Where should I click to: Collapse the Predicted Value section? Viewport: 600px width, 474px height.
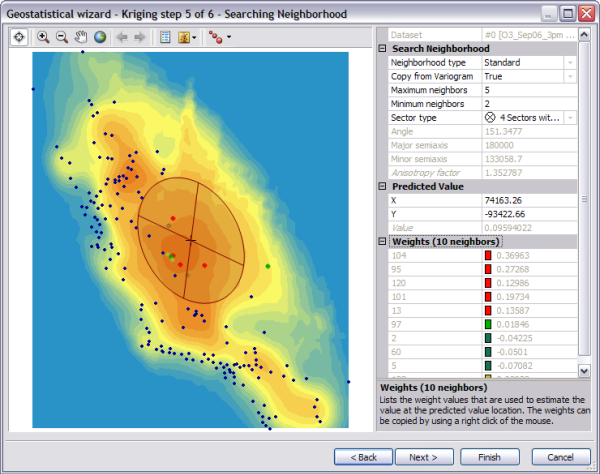click(x=382, y=186)
